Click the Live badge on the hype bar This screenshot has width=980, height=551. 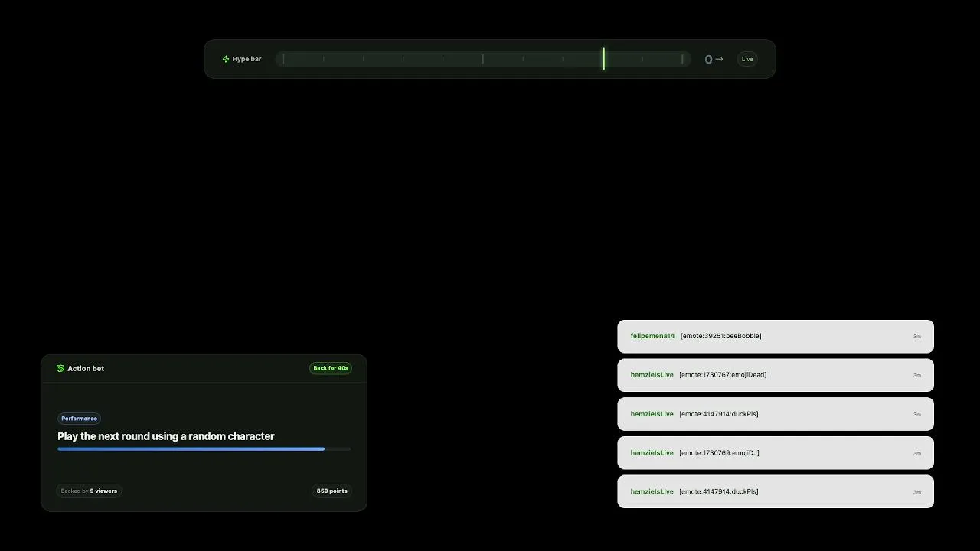[x=747, y=59]
